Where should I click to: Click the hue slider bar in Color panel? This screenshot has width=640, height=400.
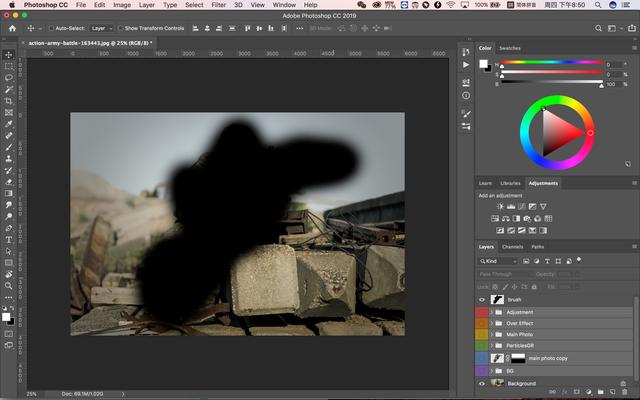tap(552, 62)
